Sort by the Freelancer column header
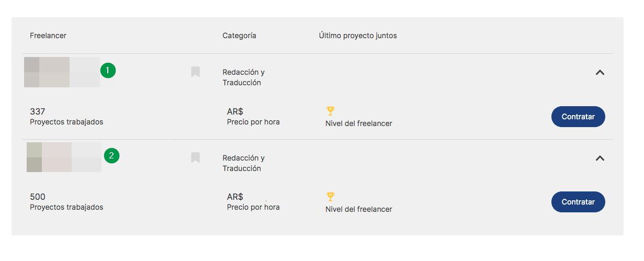644x261 pixels. [x=48, y=36]
